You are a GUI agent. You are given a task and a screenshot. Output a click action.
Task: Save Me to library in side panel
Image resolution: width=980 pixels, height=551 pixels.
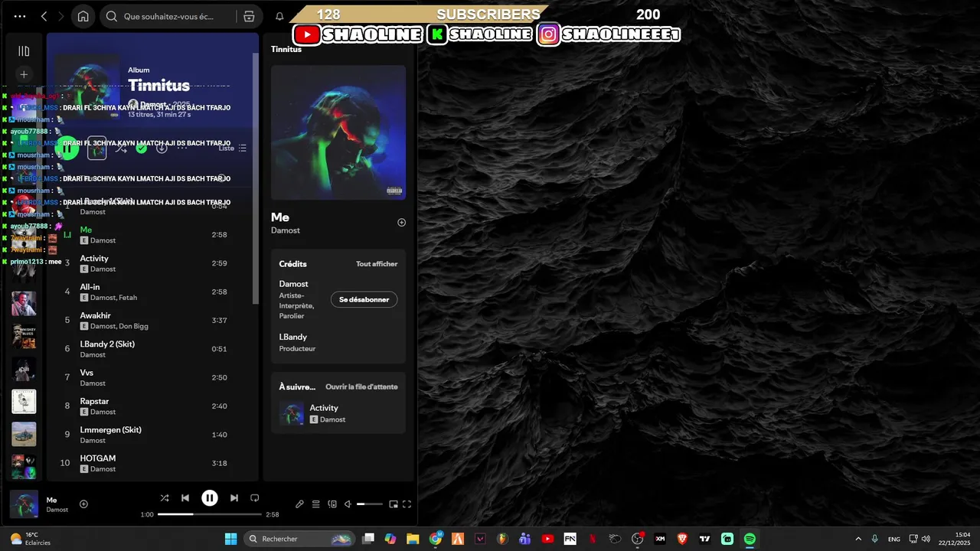coord(401,223)
